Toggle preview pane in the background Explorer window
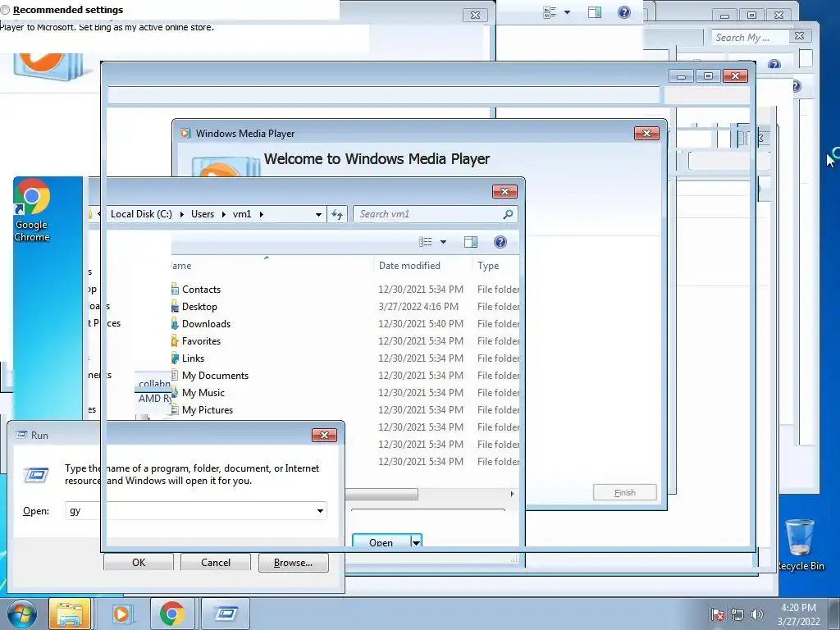Screen dimensions: 840x630 click(595, 12)
